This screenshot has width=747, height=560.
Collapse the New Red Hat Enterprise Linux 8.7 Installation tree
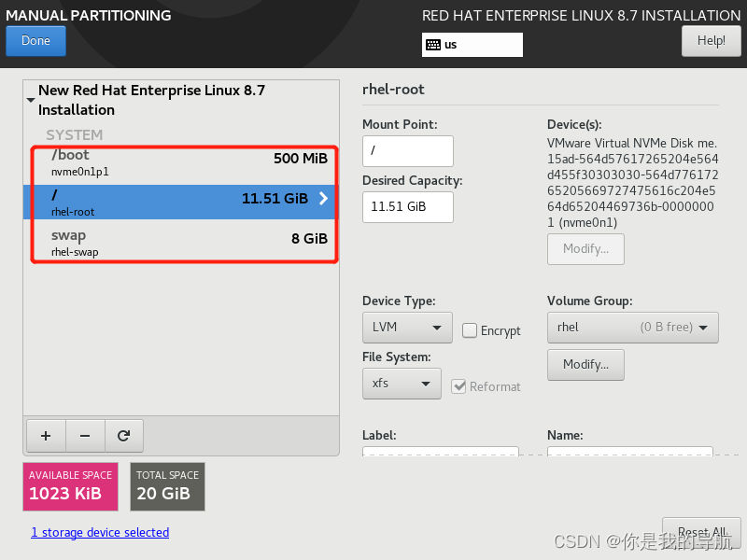point(31,100)
